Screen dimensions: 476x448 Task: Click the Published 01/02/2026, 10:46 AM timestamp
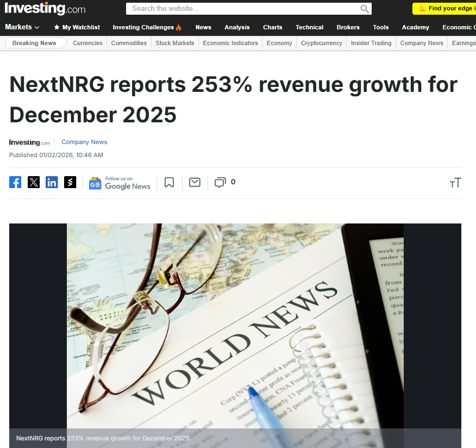pos(56,155)
